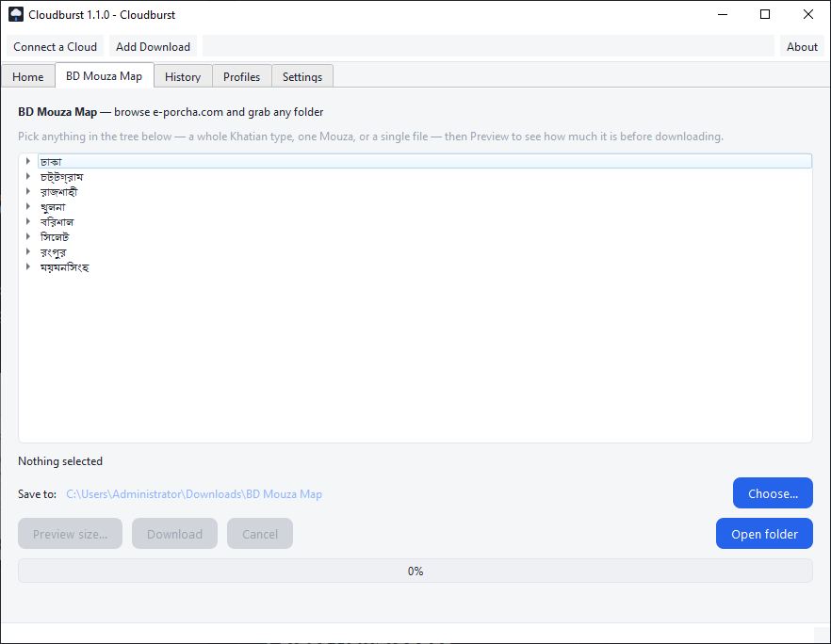The height and width of the screenshot is (644, 831).
Task: Maximize the Cloudburst window
Action: pos(765,14)
